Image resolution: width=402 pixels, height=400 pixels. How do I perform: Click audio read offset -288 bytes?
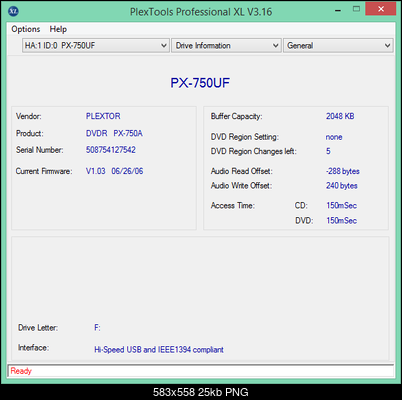point(343,171)
